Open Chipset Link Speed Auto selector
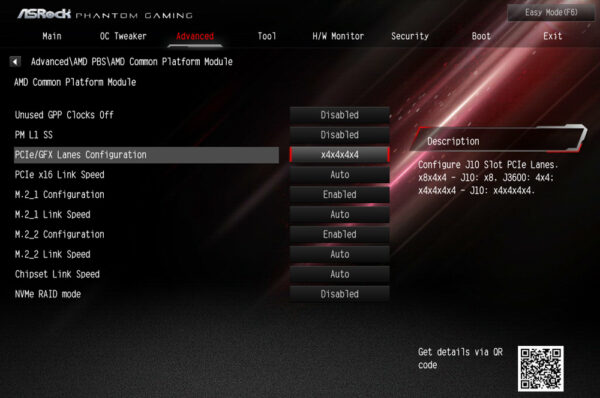 point(339,274)
